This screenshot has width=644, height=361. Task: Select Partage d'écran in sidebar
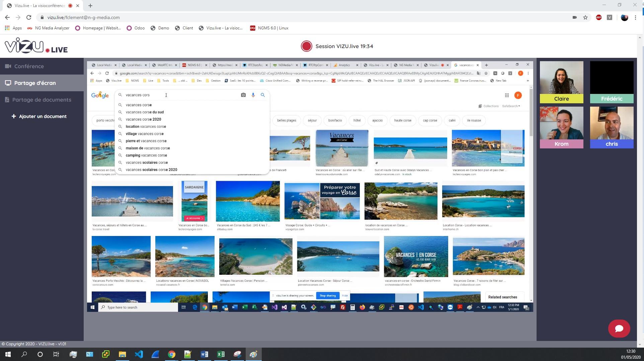click(x=42, y=83)
